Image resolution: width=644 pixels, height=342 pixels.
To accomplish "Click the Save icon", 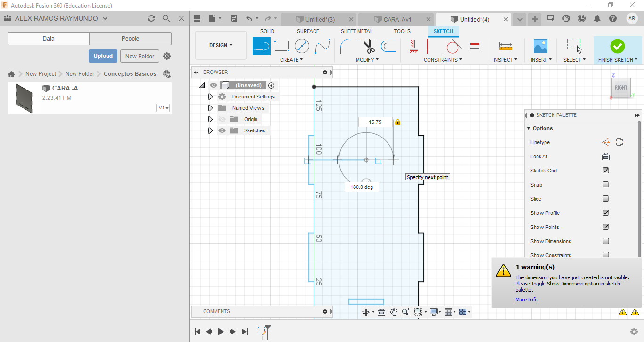I will 234,18.
